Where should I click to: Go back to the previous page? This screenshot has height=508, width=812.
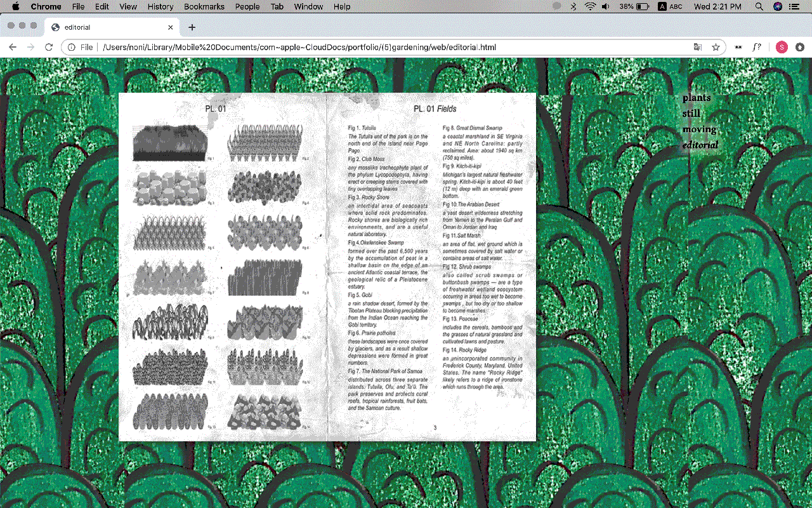pyautogui.click(x=12, y=47)
